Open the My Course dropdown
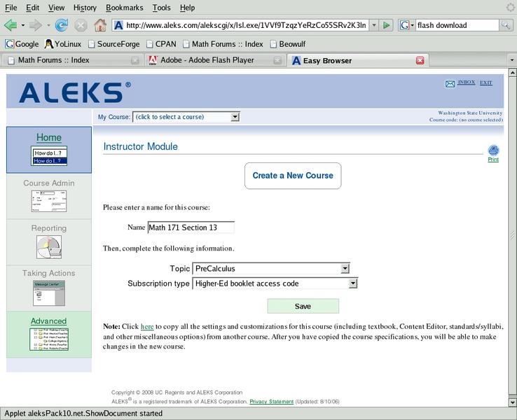 (186, 117)
